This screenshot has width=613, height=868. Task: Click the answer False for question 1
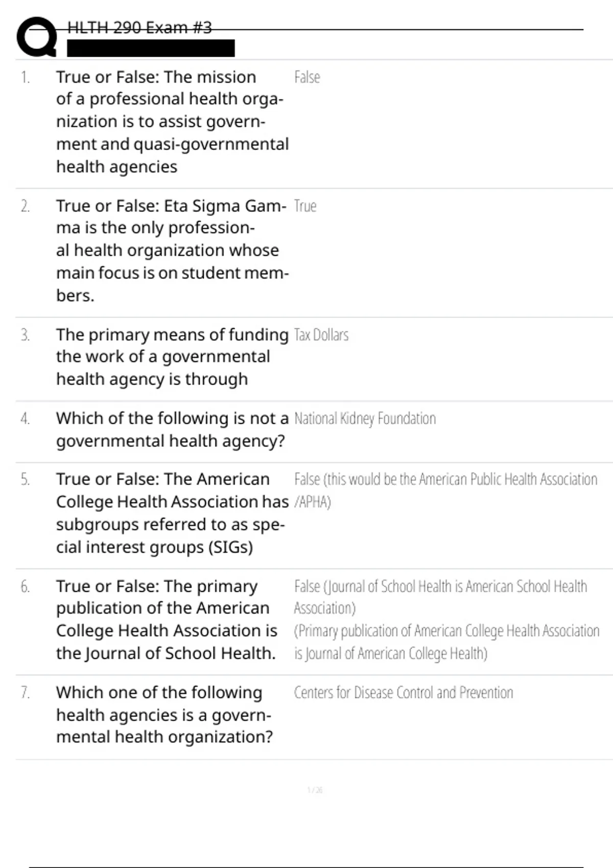(307, 78)
